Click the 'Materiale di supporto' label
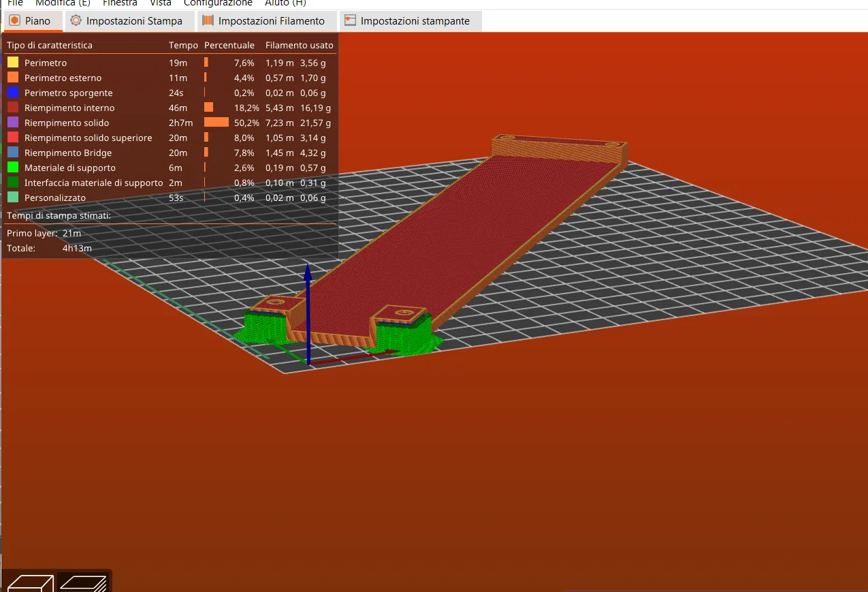The width and height of the screenshot is (868, 592). (x=70, y=168)
